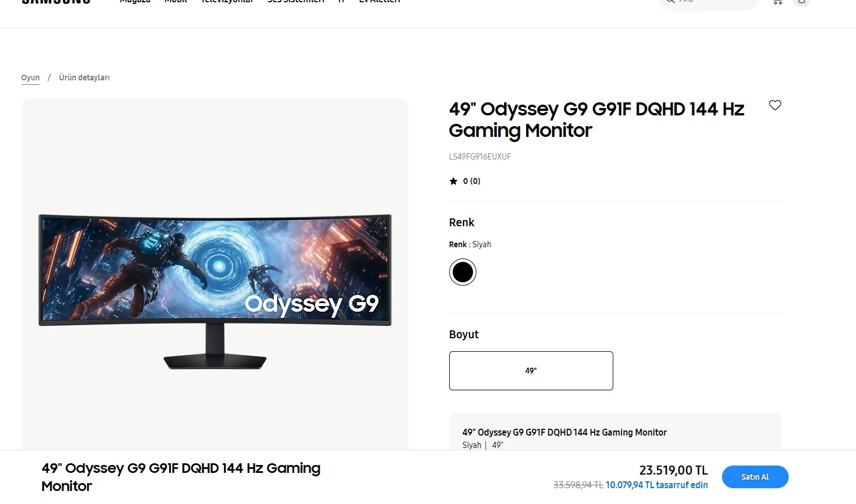Click the Odyssey G9 monitor product image

pos(215,291)
